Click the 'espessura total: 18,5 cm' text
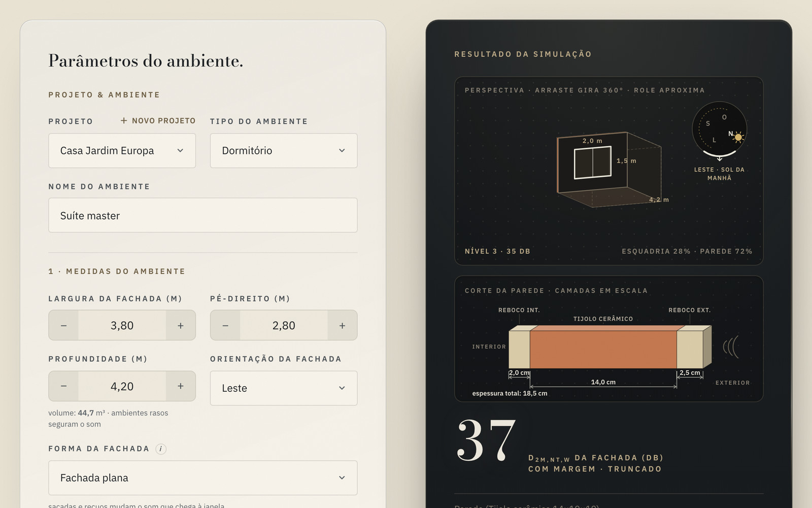 pos(510,393)
